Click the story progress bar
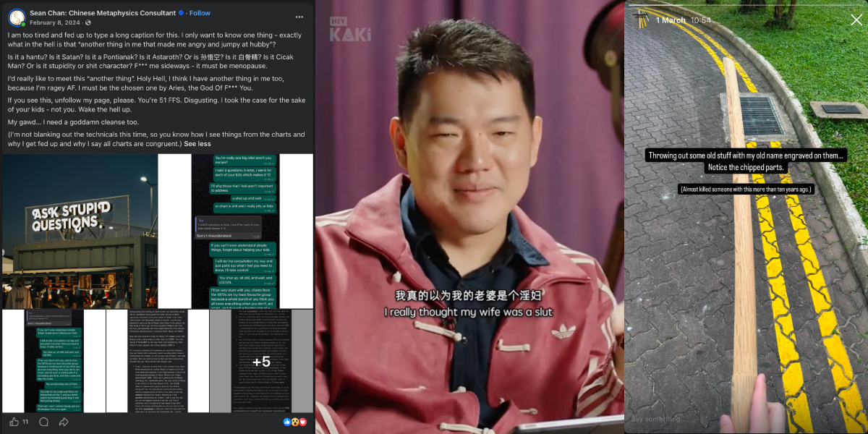 [x=746, y=6]
